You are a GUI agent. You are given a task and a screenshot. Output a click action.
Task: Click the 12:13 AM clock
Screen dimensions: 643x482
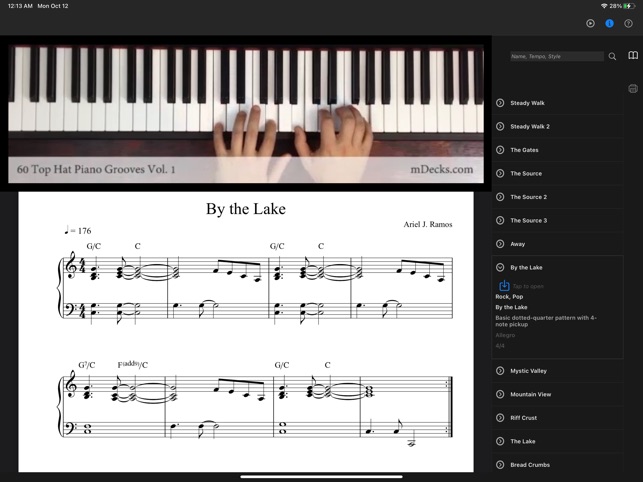click(x=20, y=6)
